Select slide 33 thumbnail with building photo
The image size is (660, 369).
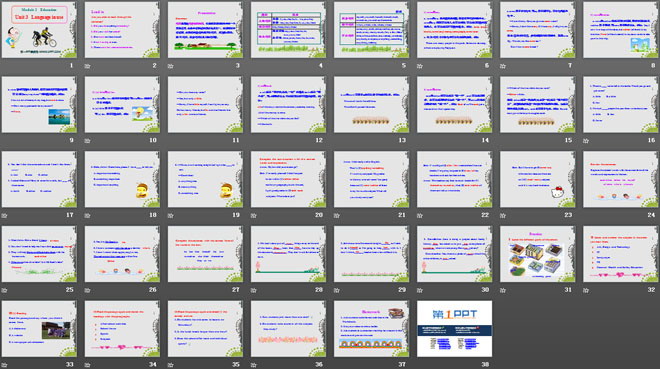click(x=39, y=329)
